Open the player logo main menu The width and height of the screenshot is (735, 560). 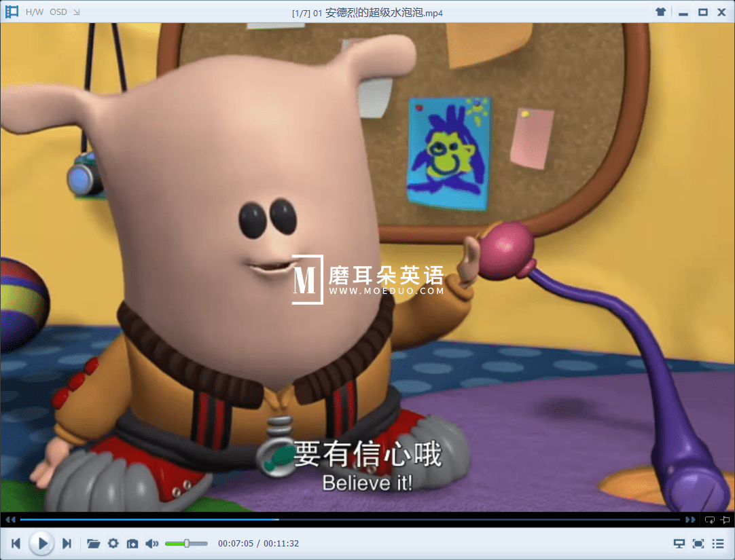click(x=12, y=12)
